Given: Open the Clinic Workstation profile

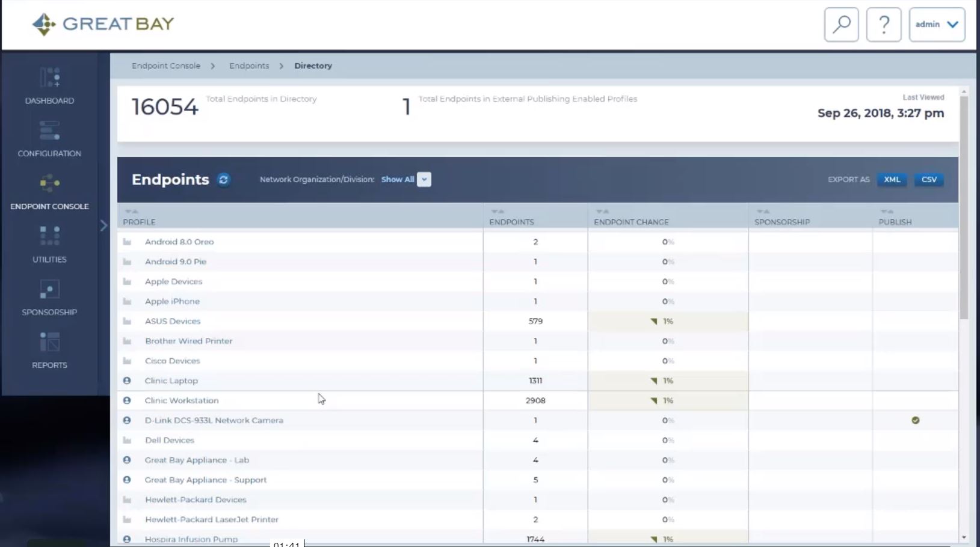Looking at the screenshot, I should [x=182, y=400].
